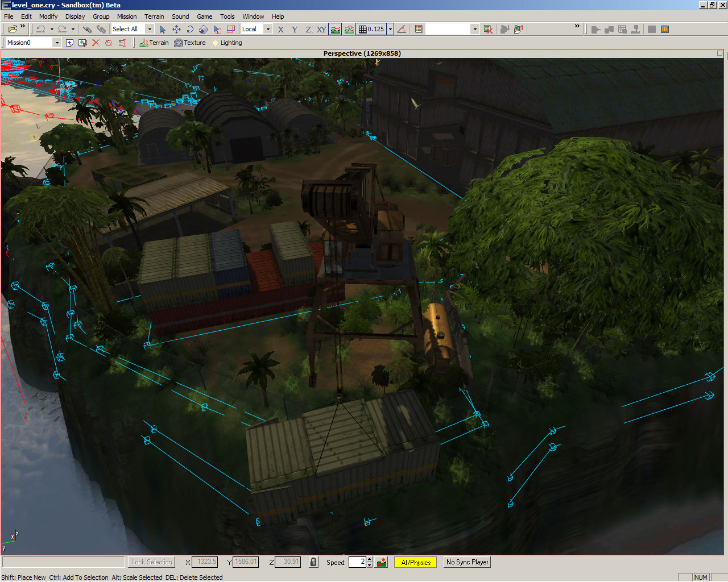The width and height of the screenshot is (728, 582).
Task: Expand undo history dropdown arrow
Action: [52, 29]
